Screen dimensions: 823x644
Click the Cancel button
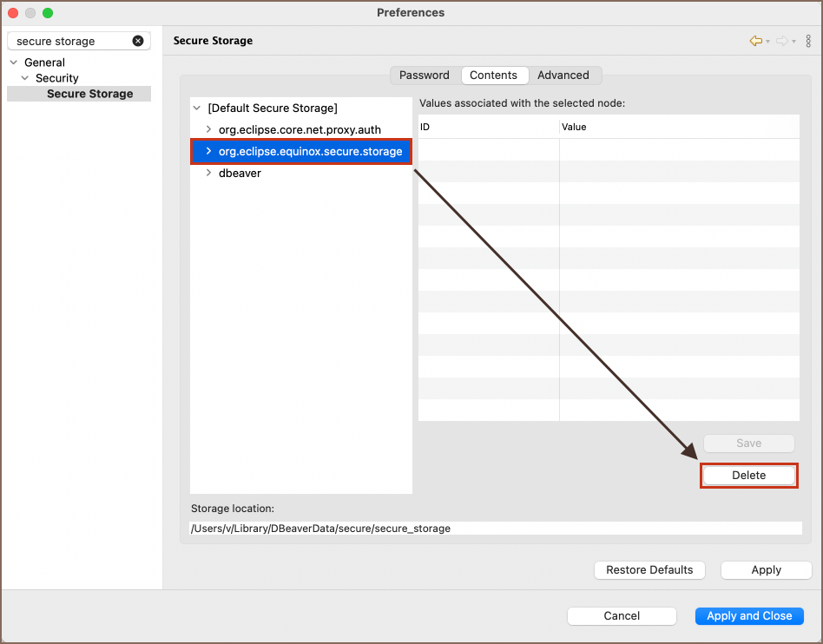(x=622, y=615)
